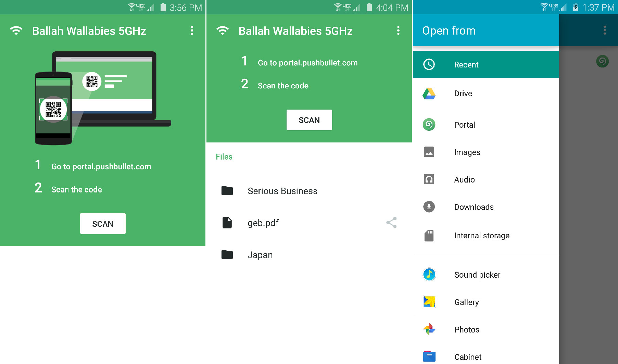The width and height of the screenshot is (618, 364).
Task: Tap SCAN on the QR illustration screen
Action: (x=103, y=224)
